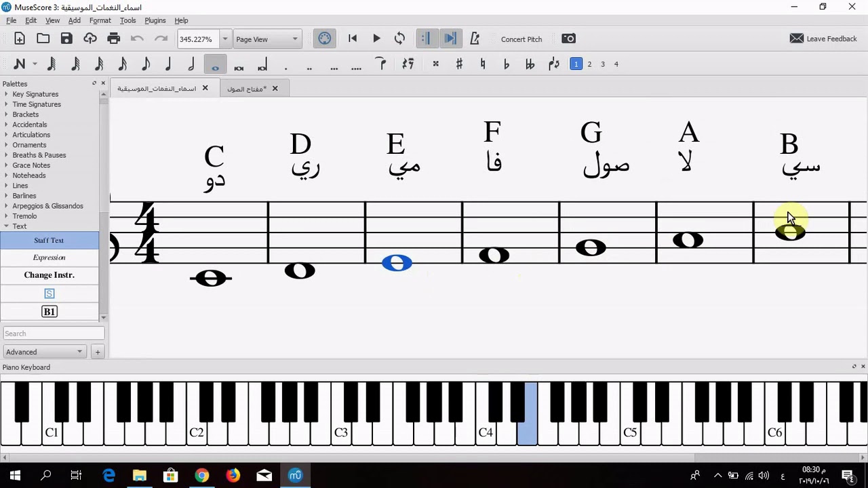Select Staff Text in Text palette

click(49, 241)
